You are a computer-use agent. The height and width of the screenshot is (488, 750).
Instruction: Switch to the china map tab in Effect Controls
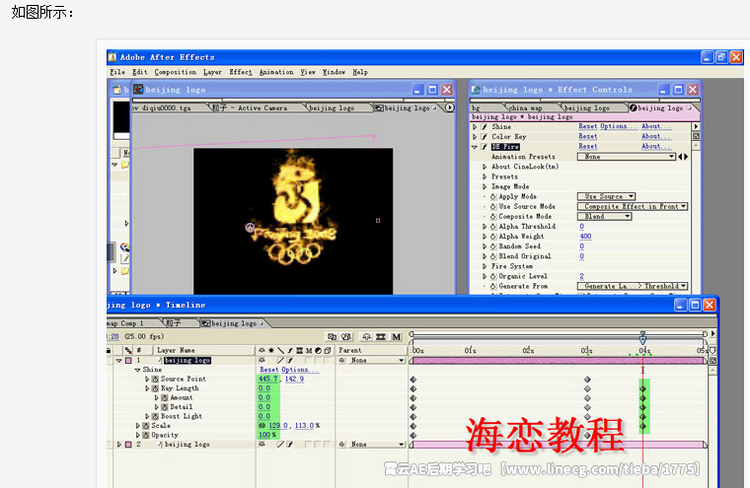[x=525, y=108]
